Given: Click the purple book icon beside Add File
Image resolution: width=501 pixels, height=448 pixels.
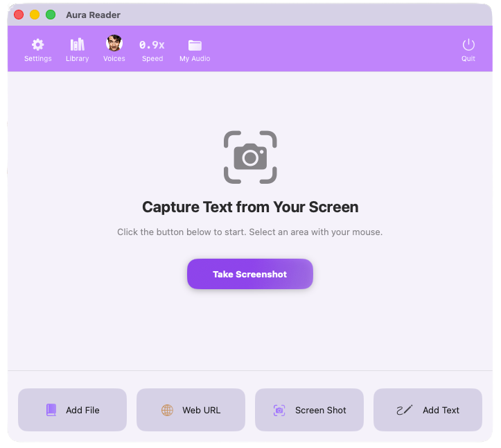Looking at the screenshot, I should click(x=51, y=410).
